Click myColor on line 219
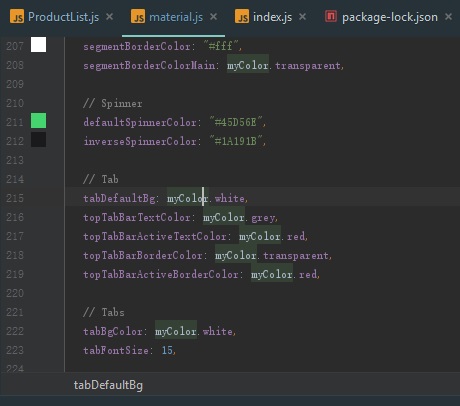The height and width of the screenshot is (406, 460). 272,274
